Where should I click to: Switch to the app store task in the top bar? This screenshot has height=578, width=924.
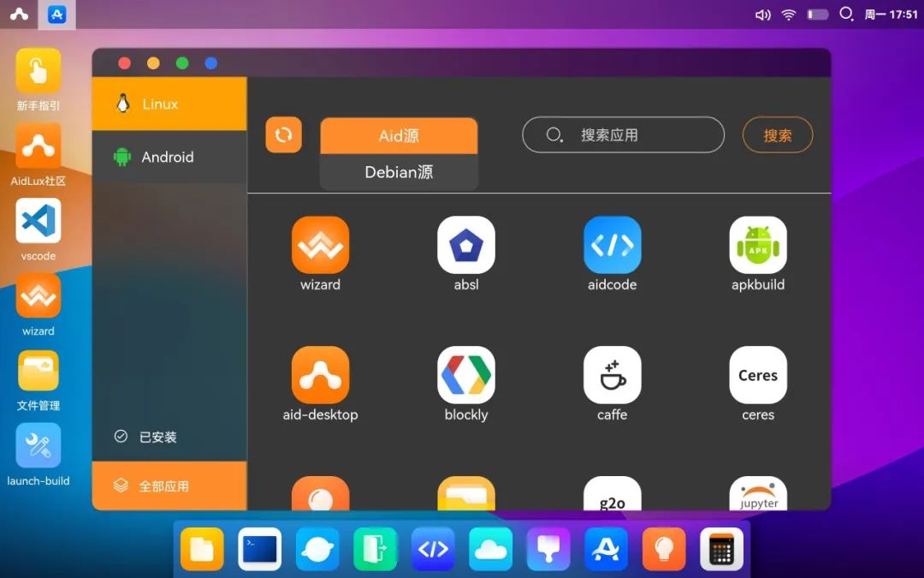[57, 15]
